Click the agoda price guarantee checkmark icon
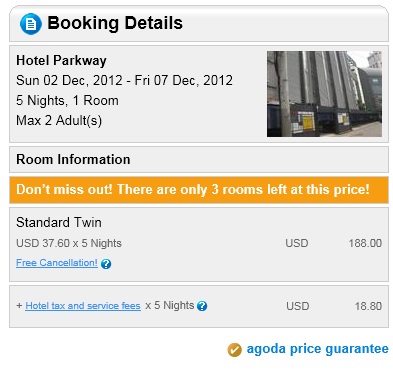Image resolution: width=393 pixels, height=370 pixels. (234, 350)
